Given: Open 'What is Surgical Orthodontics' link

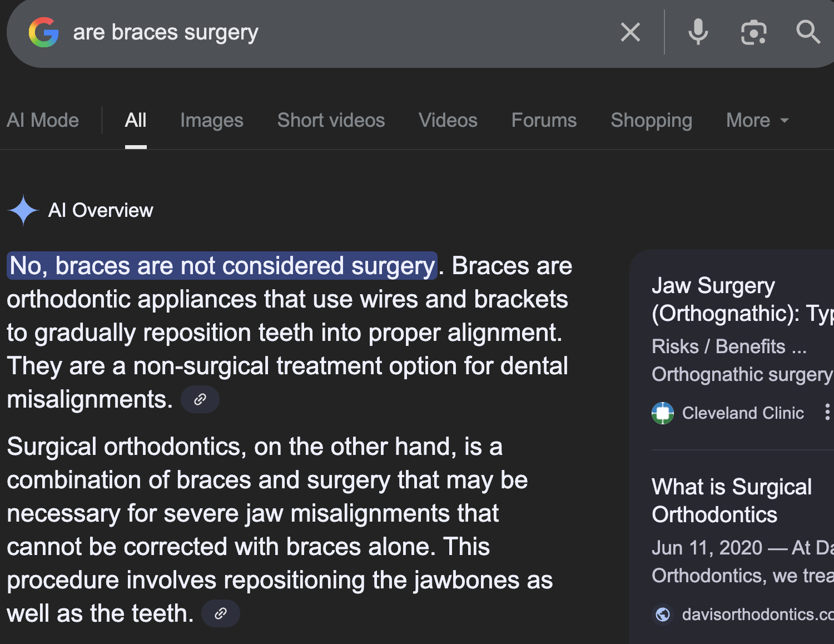Looking at the screenshot, I should tap(731, 501).
